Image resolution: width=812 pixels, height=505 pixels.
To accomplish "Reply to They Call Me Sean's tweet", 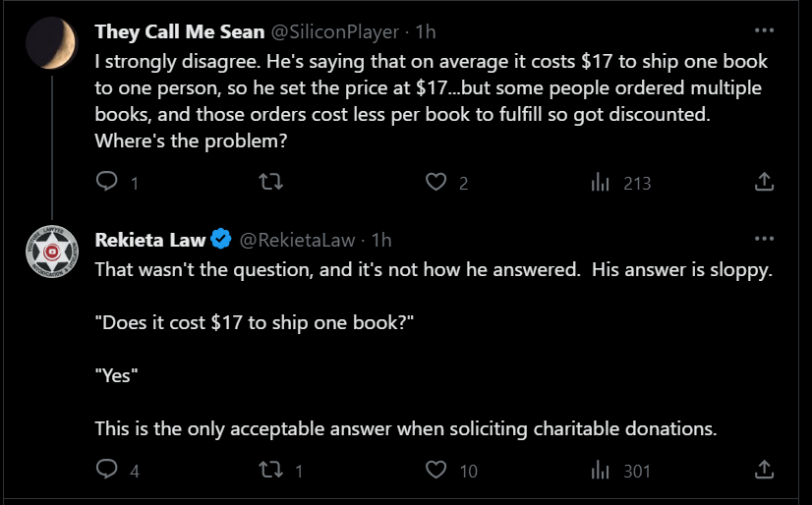I will click(x=107, y=181).
